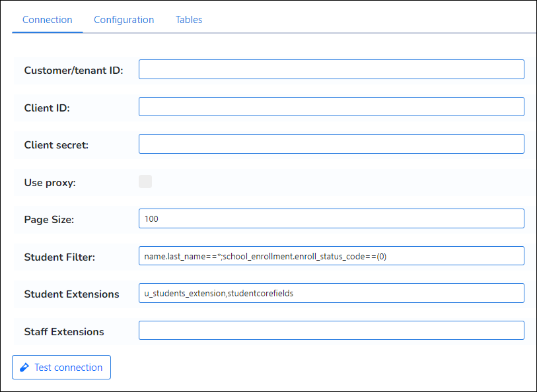Enable the Use proxy checkbox
This screenshot has width=537, height=392.
coord(145,181)
